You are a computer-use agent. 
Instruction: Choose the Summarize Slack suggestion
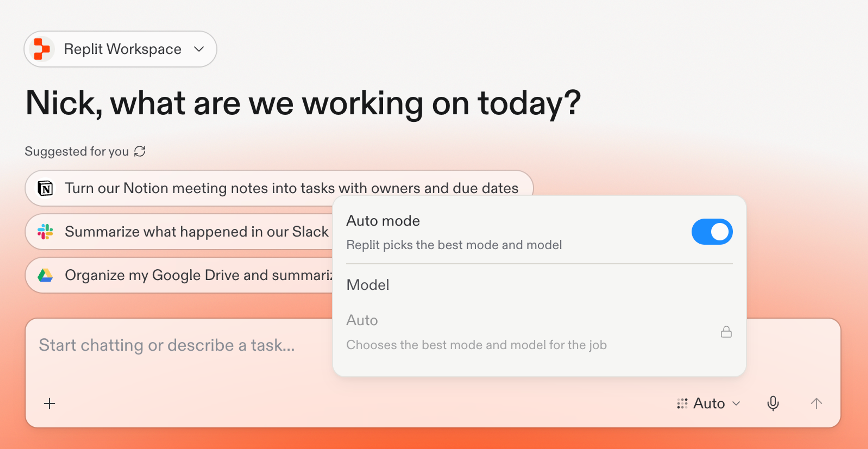tap(179, 232)
